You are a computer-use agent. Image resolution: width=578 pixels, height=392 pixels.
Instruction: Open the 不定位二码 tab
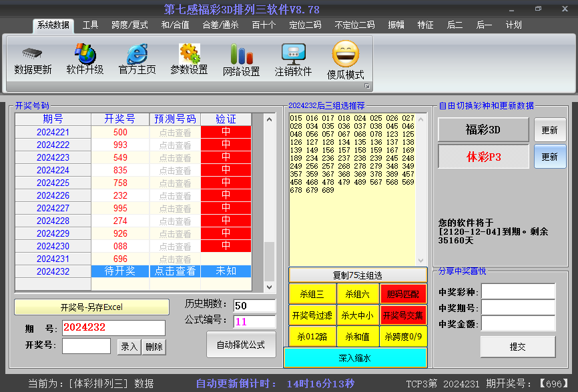[x=354, y=25]
